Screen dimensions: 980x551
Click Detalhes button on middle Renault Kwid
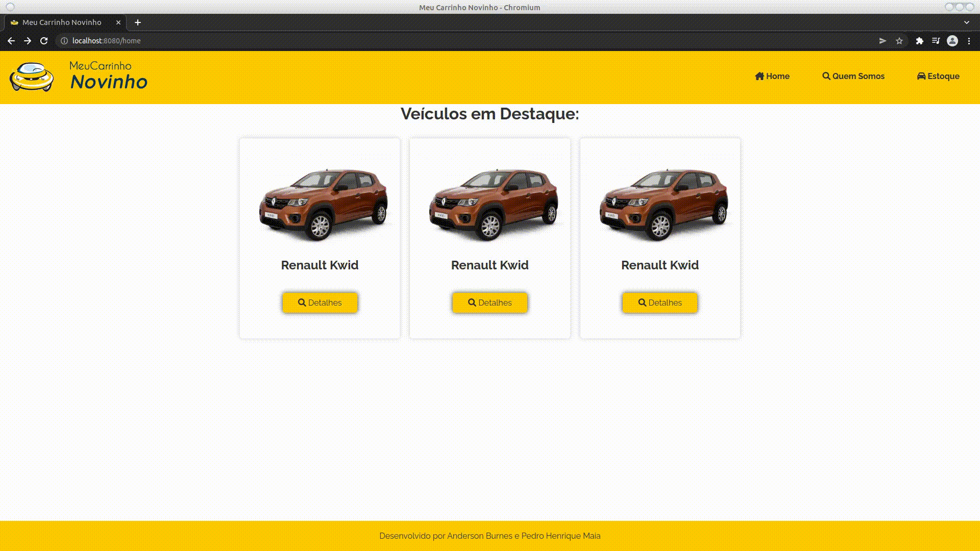pyautogui.click(x=490, y=303)
